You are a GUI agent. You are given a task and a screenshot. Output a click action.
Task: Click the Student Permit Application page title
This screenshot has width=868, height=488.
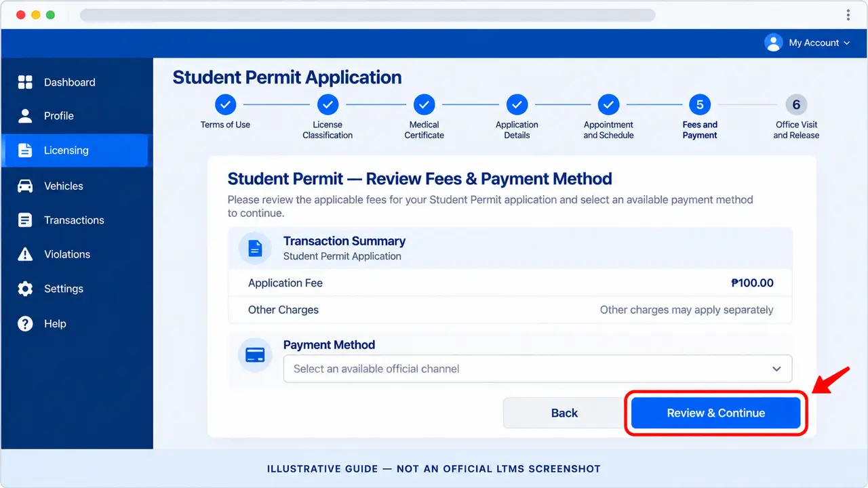coord(287,77)
